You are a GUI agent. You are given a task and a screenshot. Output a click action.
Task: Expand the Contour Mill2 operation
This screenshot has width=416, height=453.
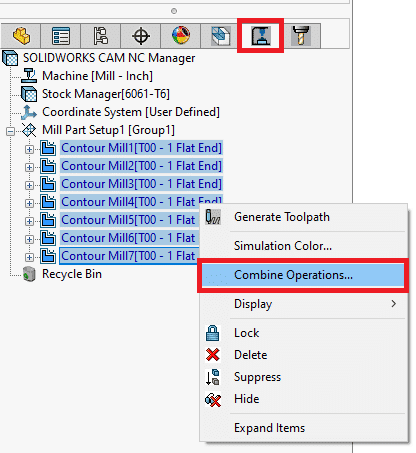29,167
